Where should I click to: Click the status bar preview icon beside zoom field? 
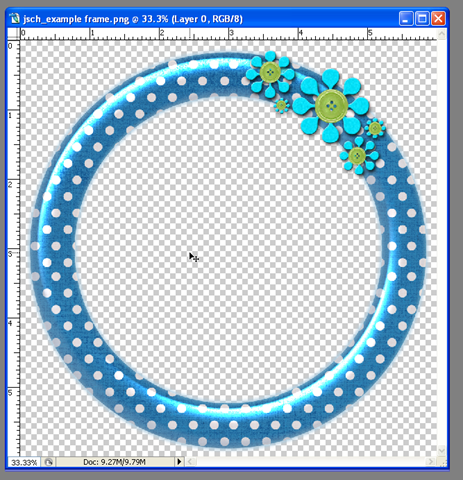(49, 462)
